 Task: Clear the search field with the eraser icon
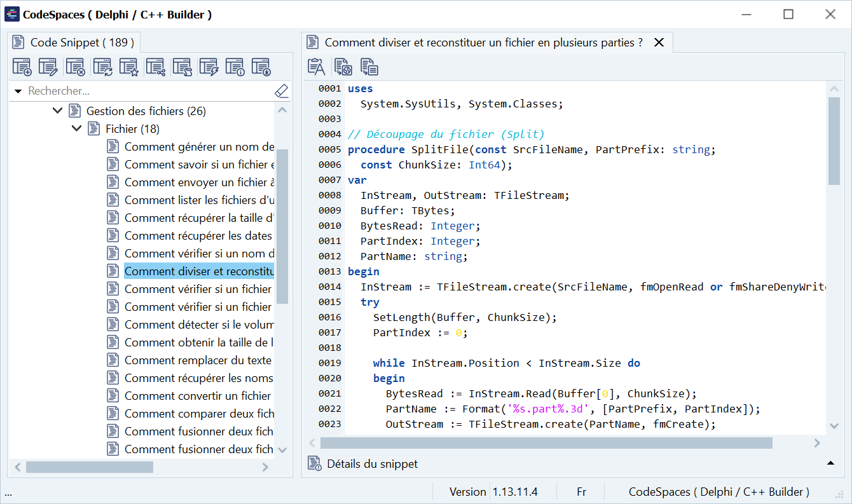tap(281, 92)
